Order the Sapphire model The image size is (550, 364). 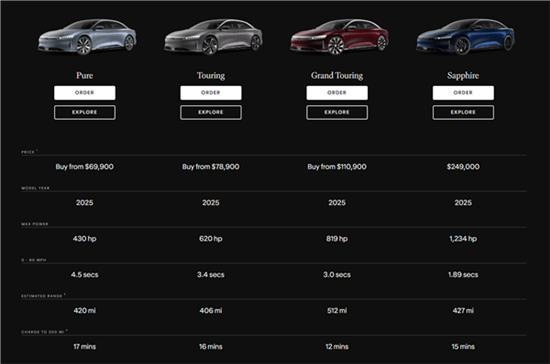[463, 93]
